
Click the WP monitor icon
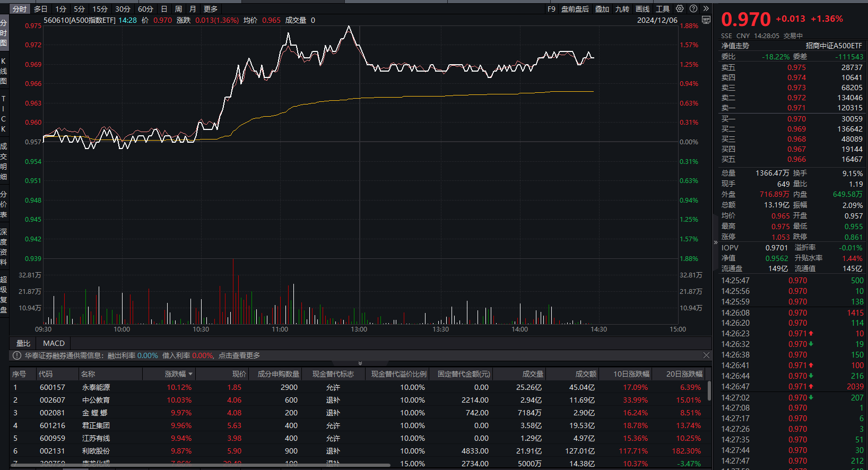coord(706,20)
